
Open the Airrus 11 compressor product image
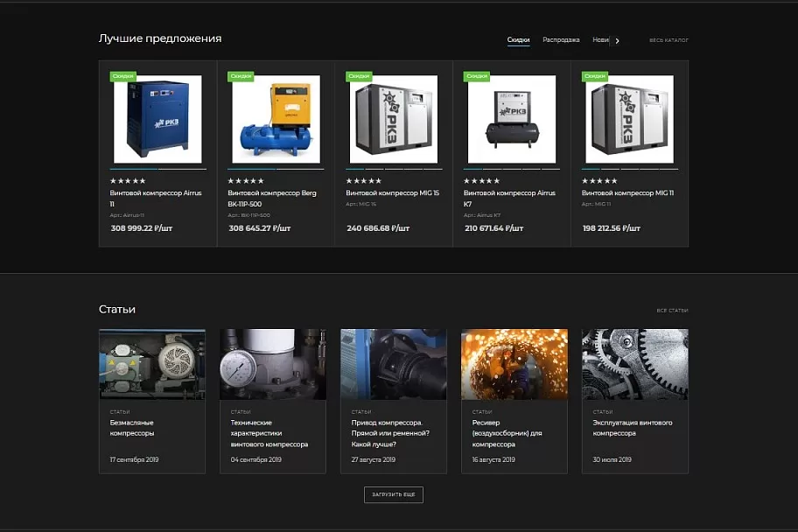pyautogui.click(x=157, y=119)
